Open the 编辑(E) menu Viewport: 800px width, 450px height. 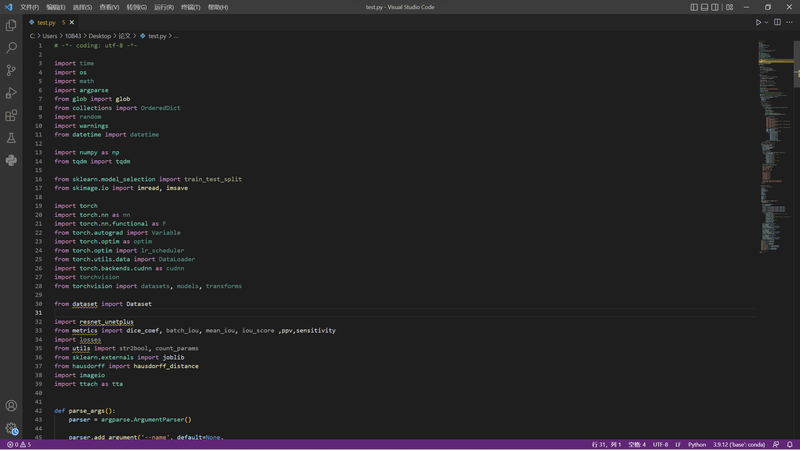(x=56, y=7)
